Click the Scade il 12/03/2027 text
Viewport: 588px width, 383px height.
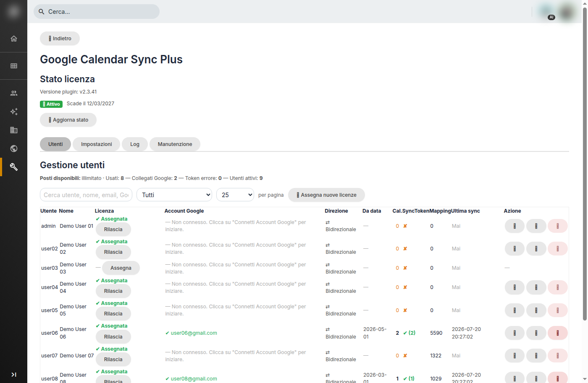[x=90, y=104]
